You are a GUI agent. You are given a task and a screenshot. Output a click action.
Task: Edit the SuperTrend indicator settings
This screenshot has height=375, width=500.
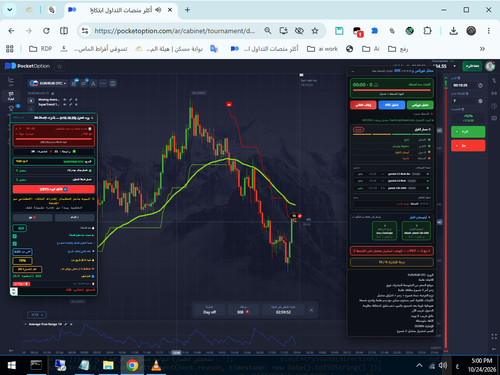[70, 104]
